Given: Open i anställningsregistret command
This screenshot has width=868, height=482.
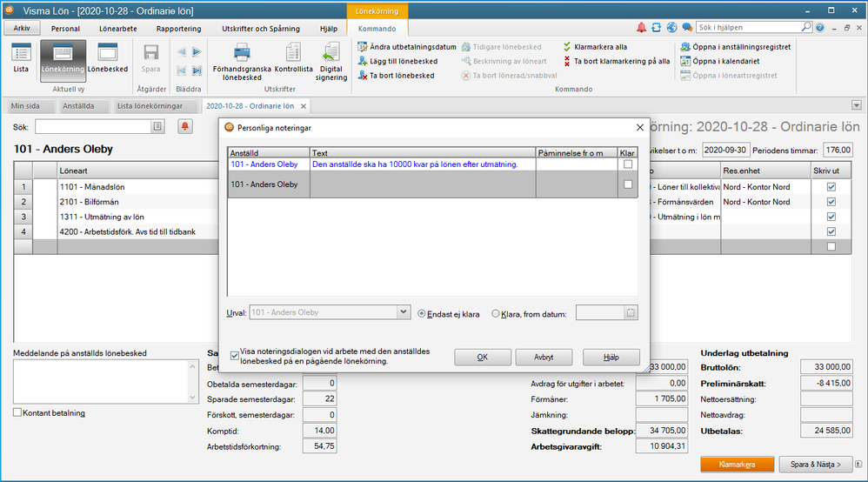Looking at the screenshot, I should pos(736,47).
